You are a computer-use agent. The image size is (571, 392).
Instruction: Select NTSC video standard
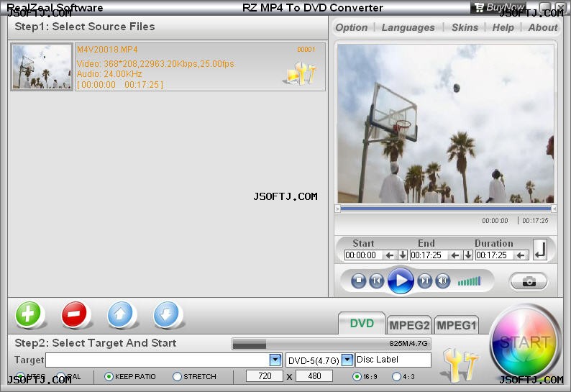point(20,376)
